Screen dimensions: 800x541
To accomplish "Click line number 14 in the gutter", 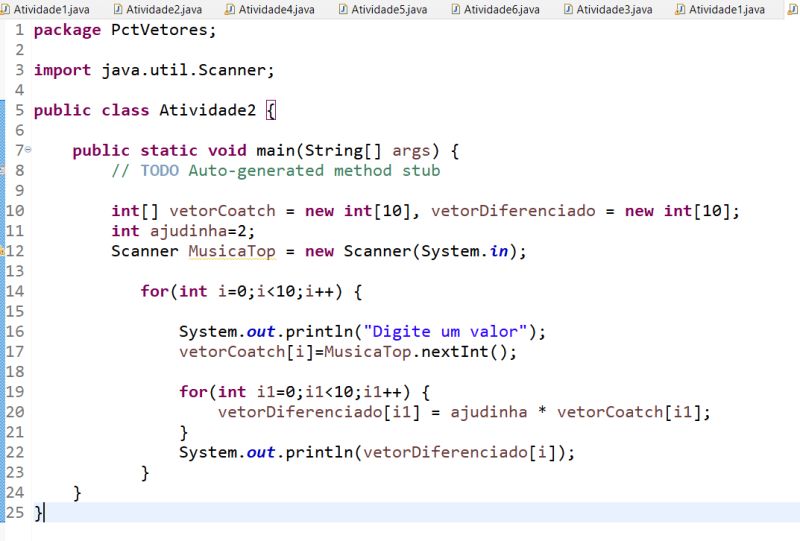I will coord(15,291).
